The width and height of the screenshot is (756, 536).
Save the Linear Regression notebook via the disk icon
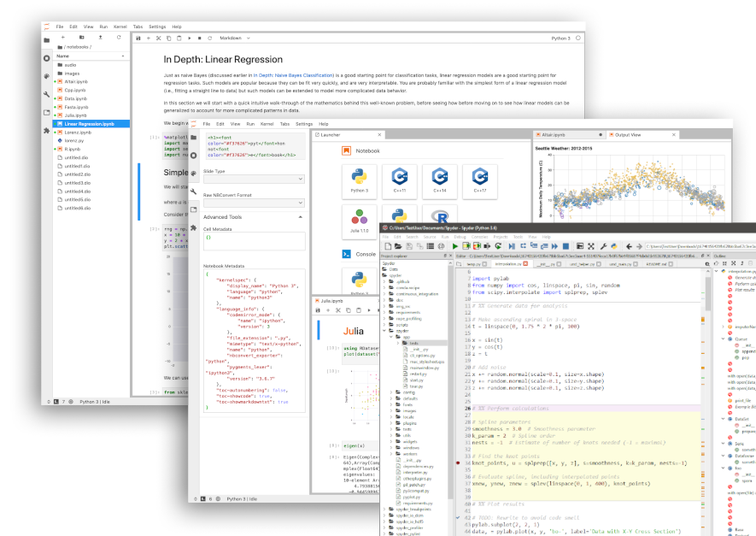point(138,38)
